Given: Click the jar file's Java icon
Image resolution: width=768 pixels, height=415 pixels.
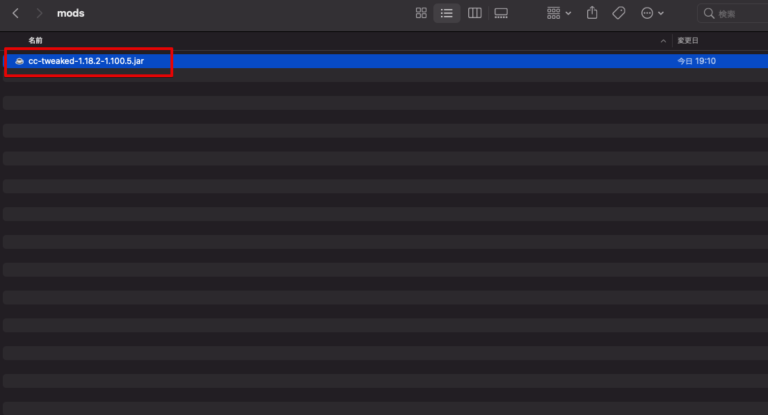Looking at the screenshot, I should tap(19, 61).
